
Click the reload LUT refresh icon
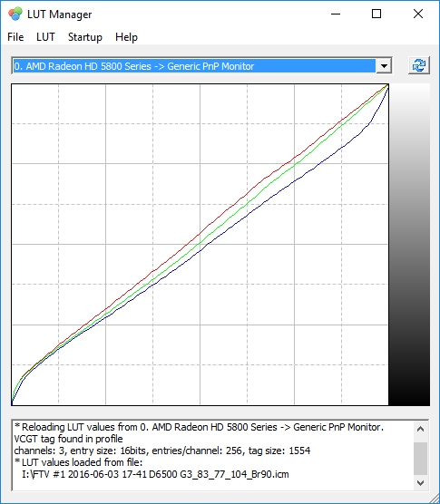pyautogui.click(x=419, y=65)
